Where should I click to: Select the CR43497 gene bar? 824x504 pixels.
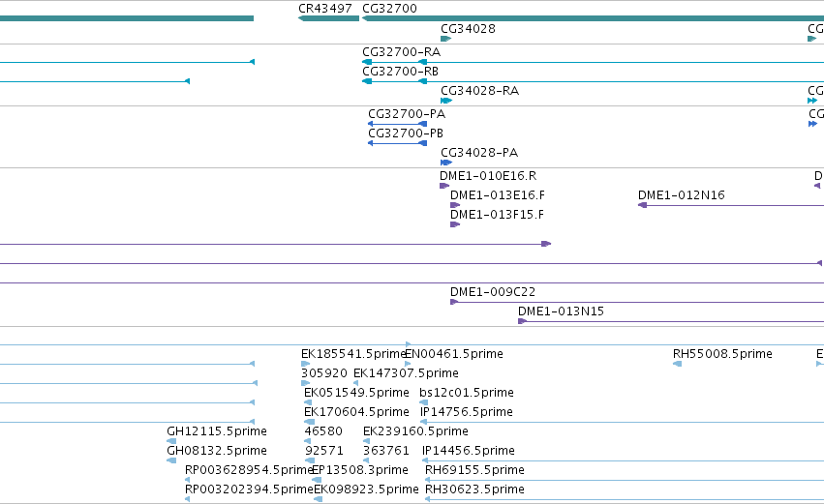pos(328,18)
